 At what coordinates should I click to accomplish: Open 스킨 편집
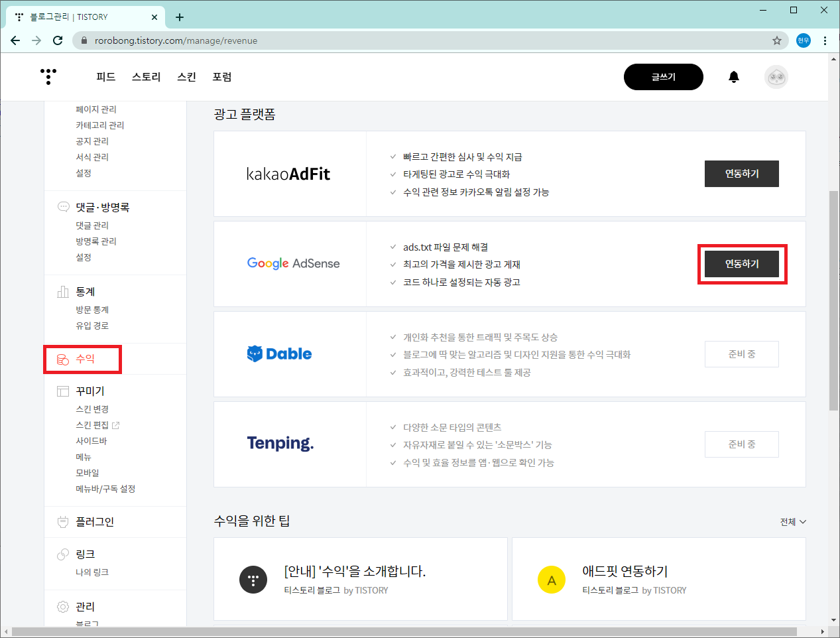point(92,425)
